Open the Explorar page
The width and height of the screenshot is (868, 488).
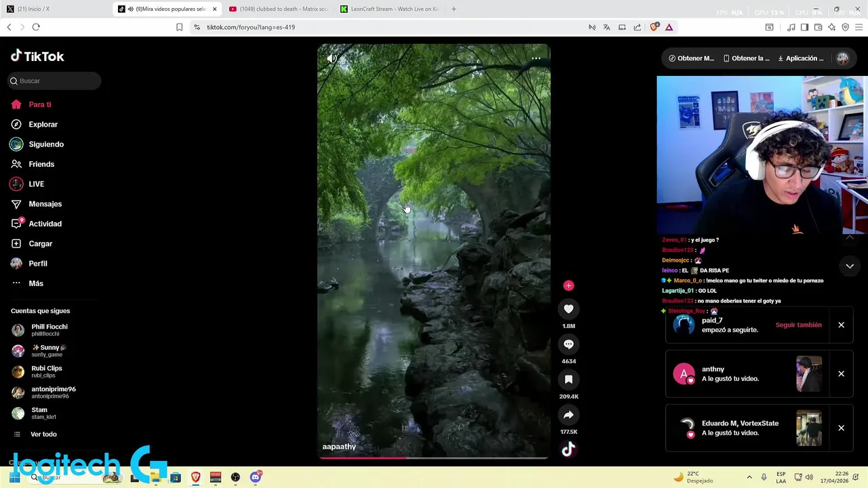point(35,124)
